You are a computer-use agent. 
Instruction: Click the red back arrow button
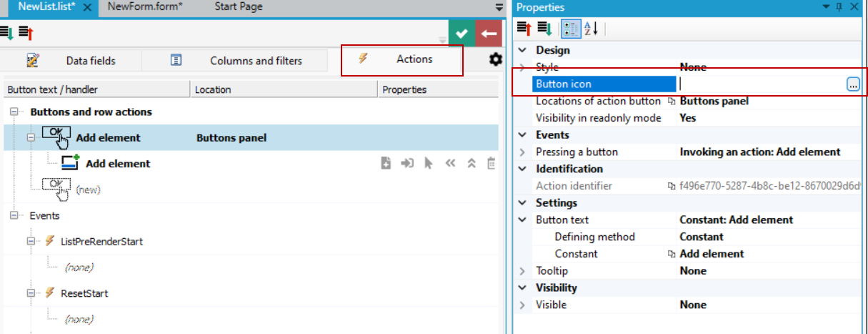489,34
